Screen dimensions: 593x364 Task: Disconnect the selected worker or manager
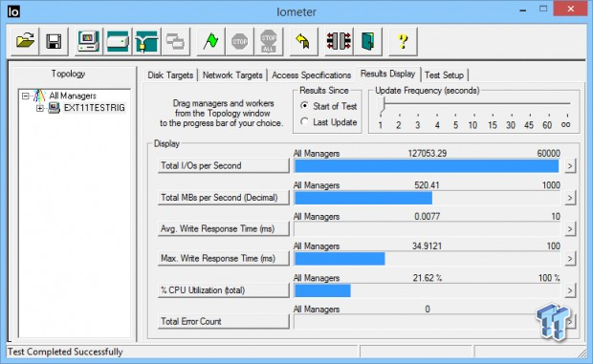[339, 41]
